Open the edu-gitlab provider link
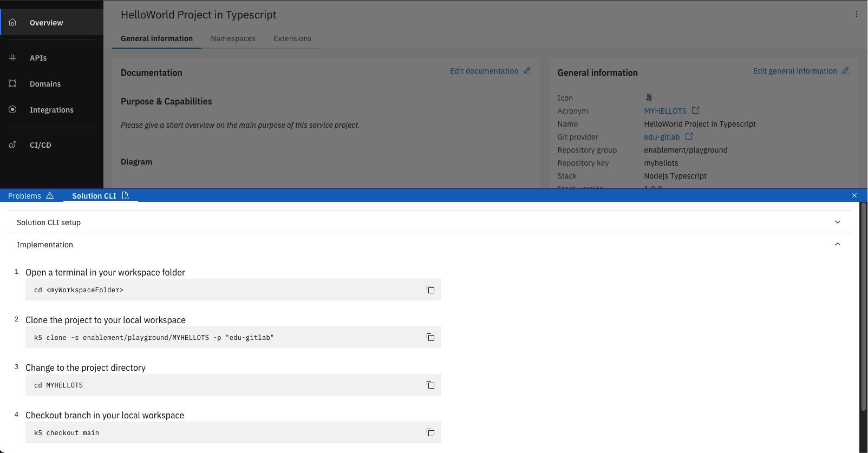 tap(662, 137)
